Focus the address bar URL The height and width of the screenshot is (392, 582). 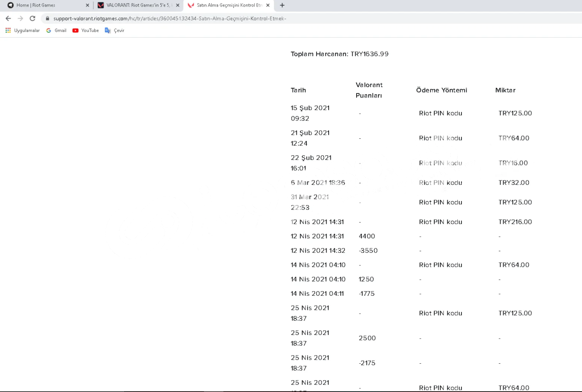pos(170,19)
